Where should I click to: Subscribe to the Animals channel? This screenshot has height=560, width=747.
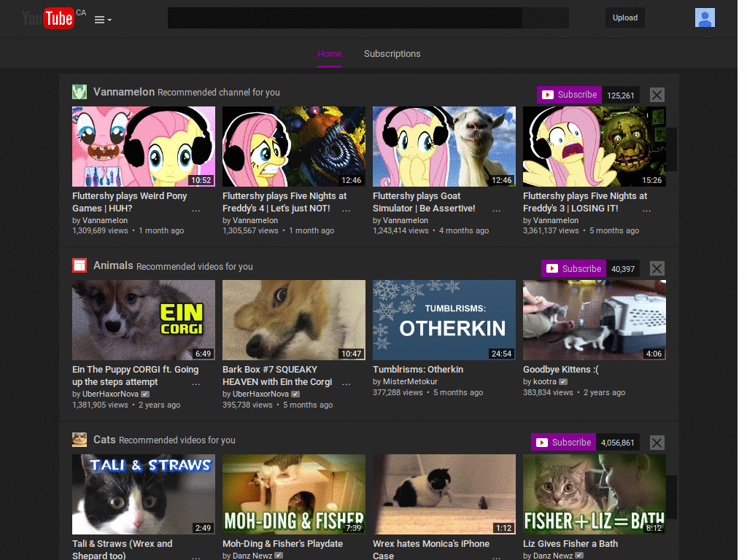573,268
